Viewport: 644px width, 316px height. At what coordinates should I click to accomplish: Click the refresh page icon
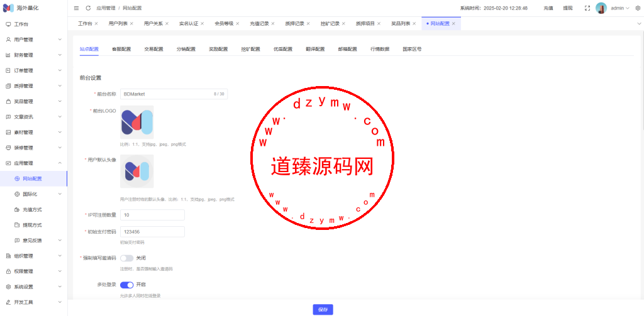click(x=88, y=8)
